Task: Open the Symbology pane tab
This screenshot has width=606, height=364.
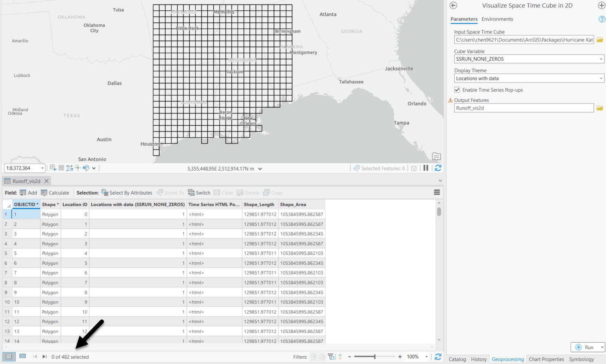Action: coord(581,359)
